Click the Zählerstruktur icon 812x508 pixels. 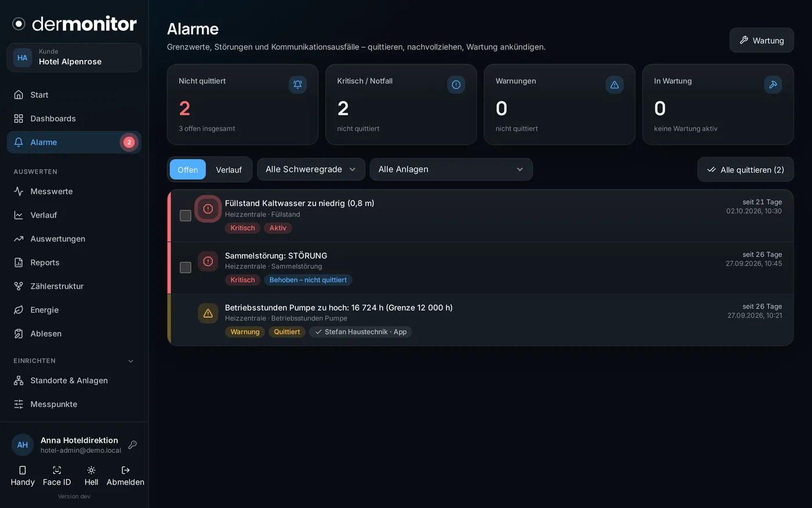(19, 286)
